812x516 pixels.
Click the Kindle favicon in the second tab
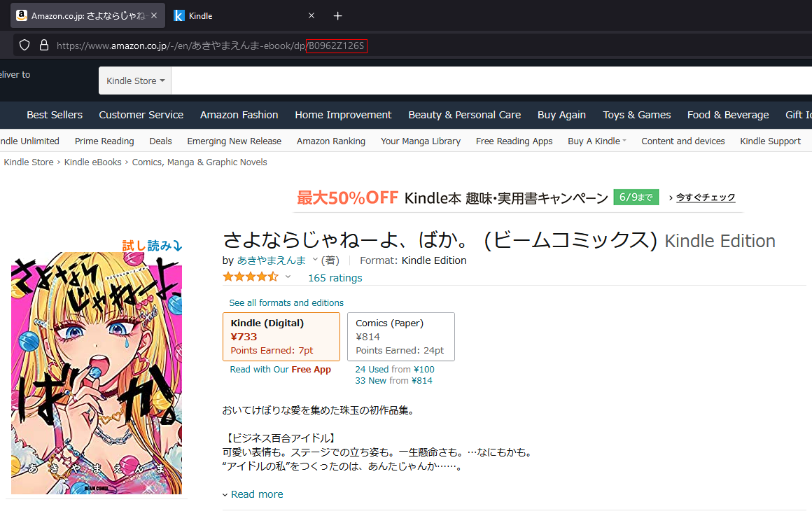(x=178, y=15)
